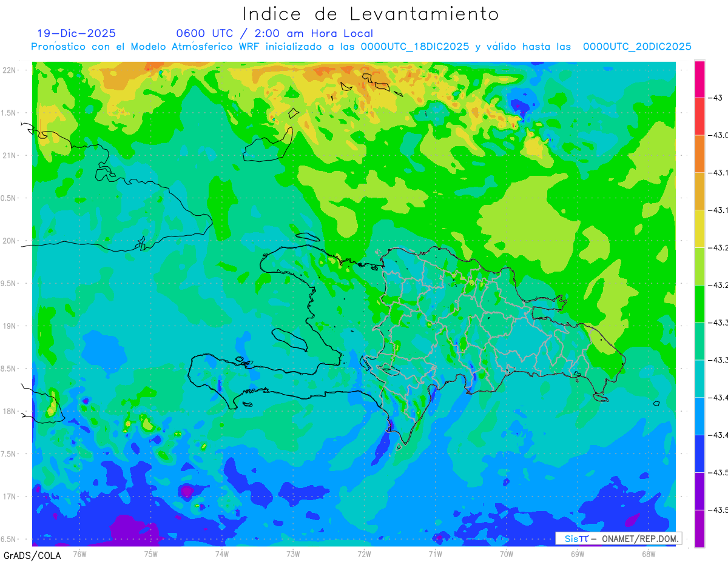The height and width of the screenshot is (562, 728).
Task: Click the bottom purple color bar swatch
Action: tap(699, 528)
